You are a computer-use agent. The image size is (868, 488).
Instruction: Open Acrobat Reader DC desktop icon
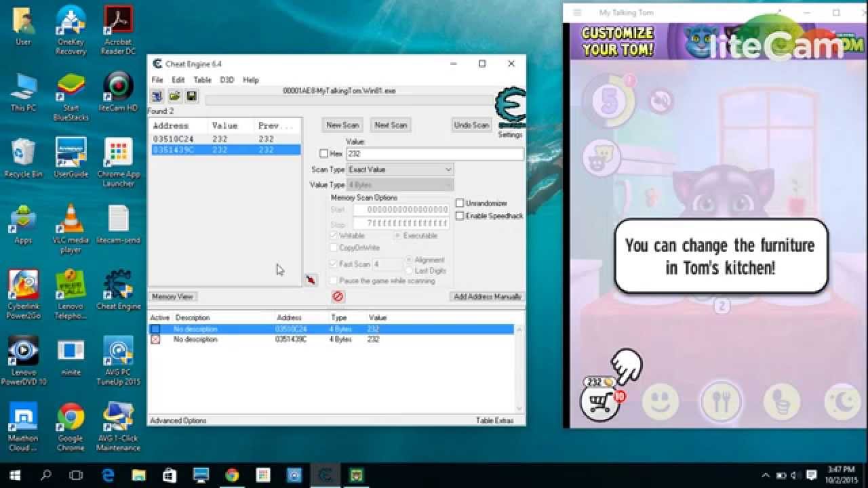point(118,30)
